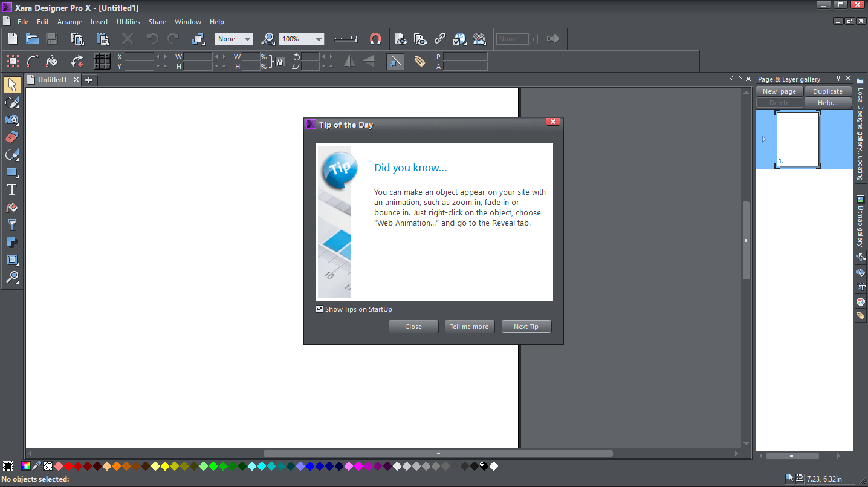Click the horizontal canvas scrollbar
Viewport: 868px width, 487px height.
tap(438, 453)
